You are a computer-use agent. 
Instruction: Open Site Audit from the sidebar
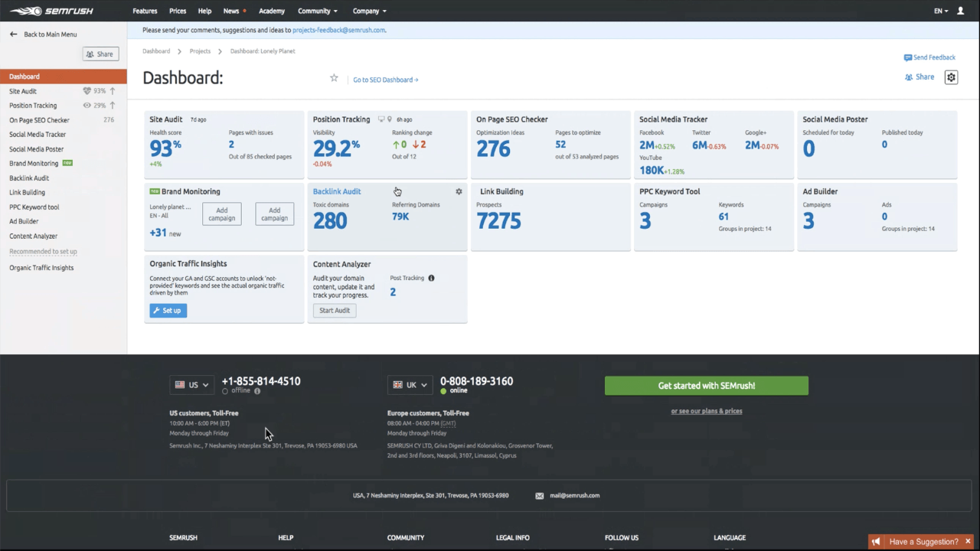[x=23, y=91]
